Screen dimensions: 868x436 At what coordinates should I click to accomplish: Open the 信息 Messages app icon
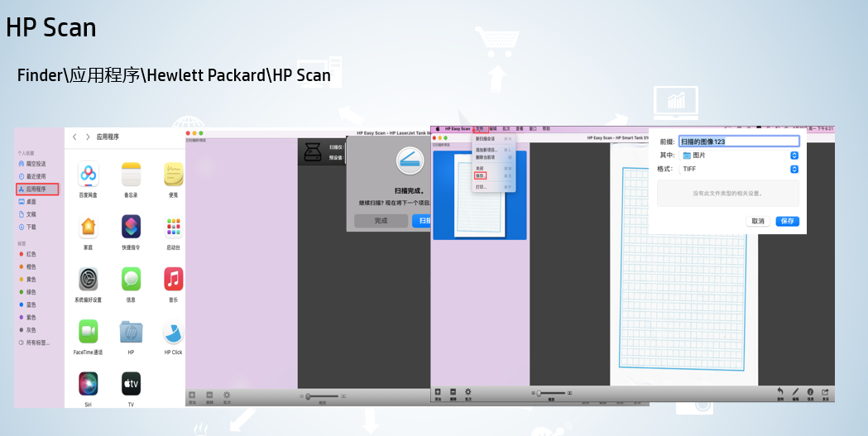(x=132, y=279)
